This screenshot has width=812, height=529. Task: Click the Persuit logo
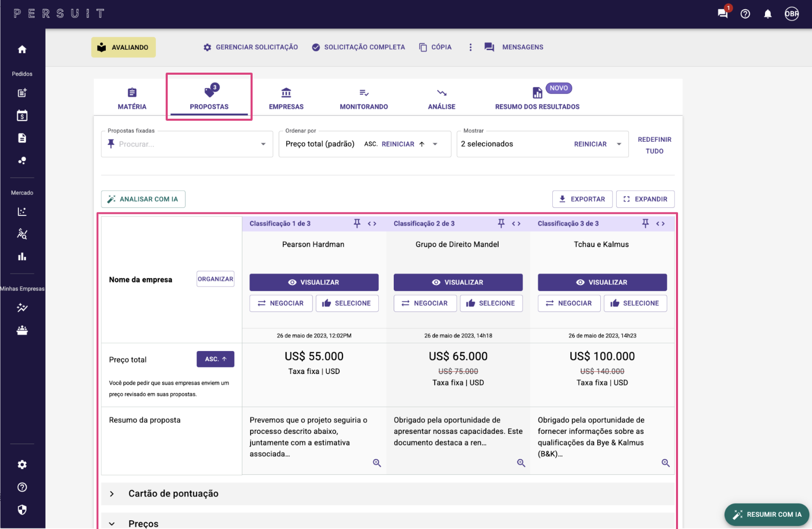pos(59,14)
